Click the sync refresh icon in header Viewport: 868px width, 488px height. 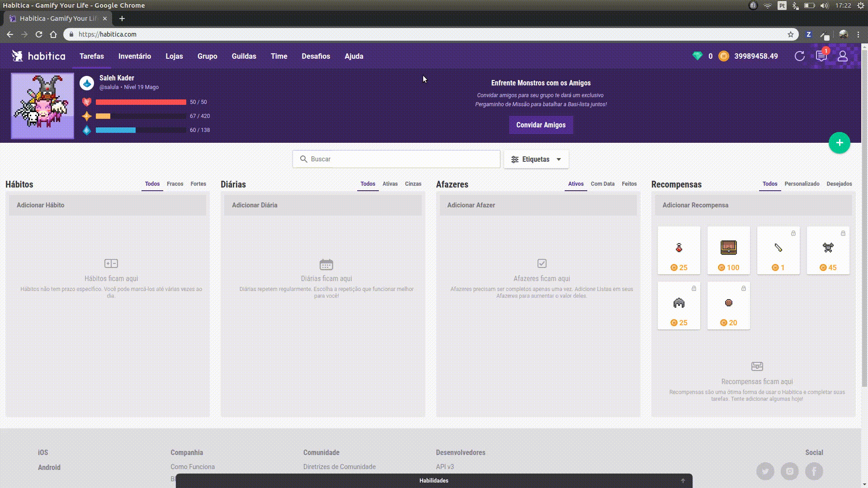click(799, 56)
